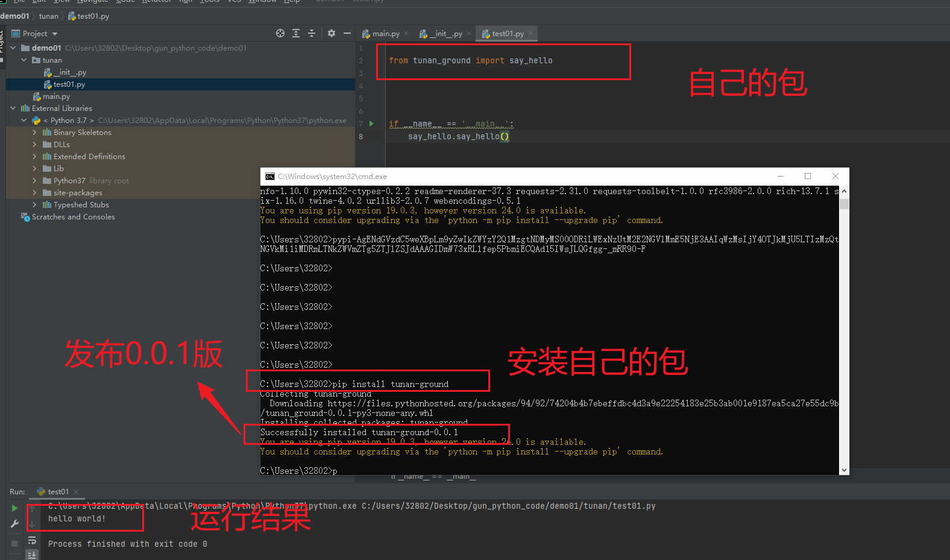
Task: Click the green run arrow in line 7 gutter
Action: [371, 124]
